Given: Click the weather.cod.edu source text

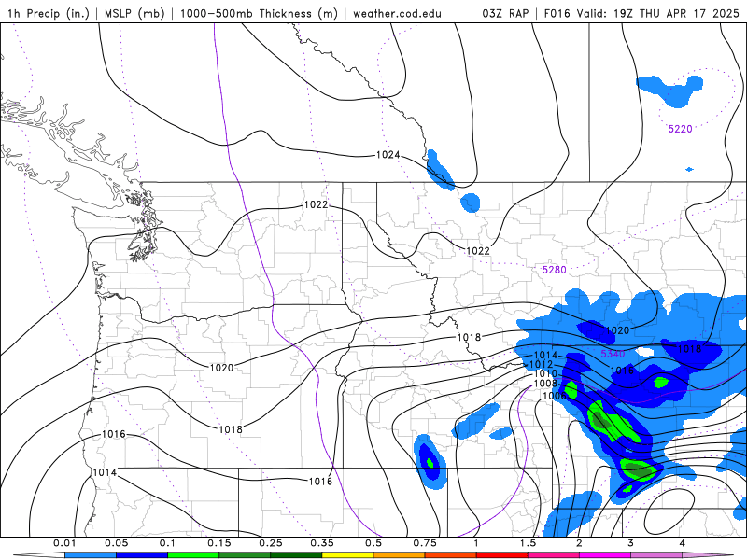Looking at the screenshot, I should pos(397,13).
